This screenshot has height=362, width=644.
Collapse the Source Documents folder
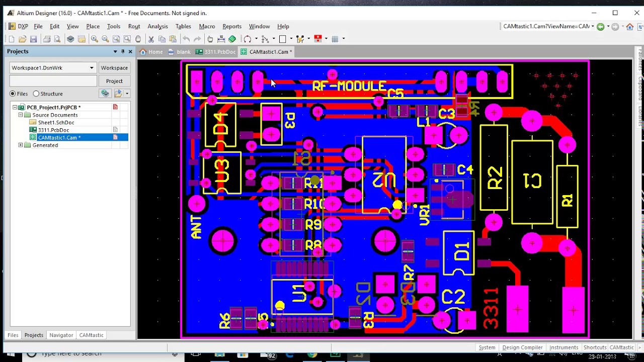click(21, 114)
